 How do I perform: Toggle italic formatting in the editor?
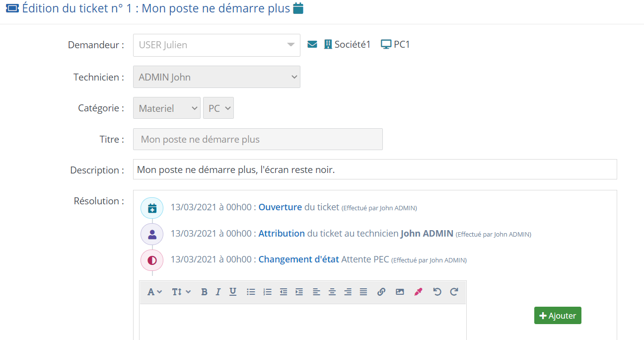point(218,292)
